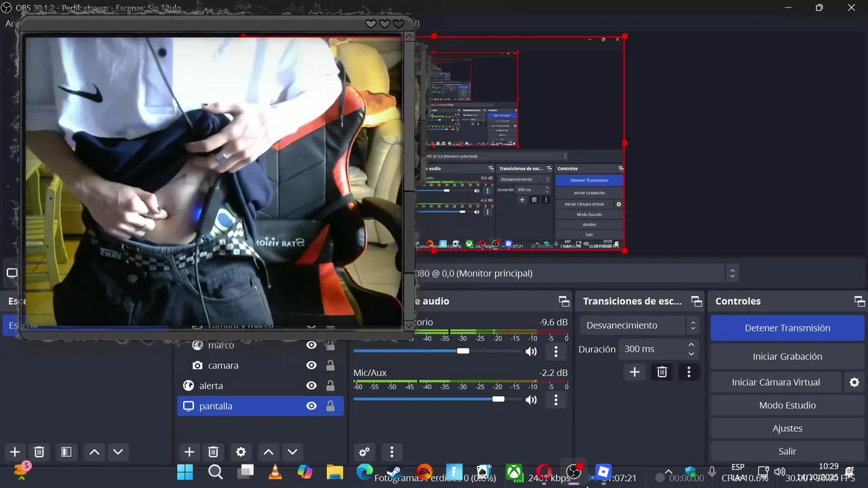Mute the desktop audio channel
Viewport: 868px width, 488px height.
pyautogui.click(x=531, y=351)
